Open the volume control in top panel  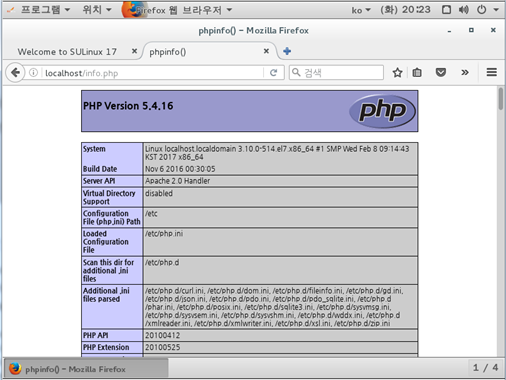coord(464,10)
